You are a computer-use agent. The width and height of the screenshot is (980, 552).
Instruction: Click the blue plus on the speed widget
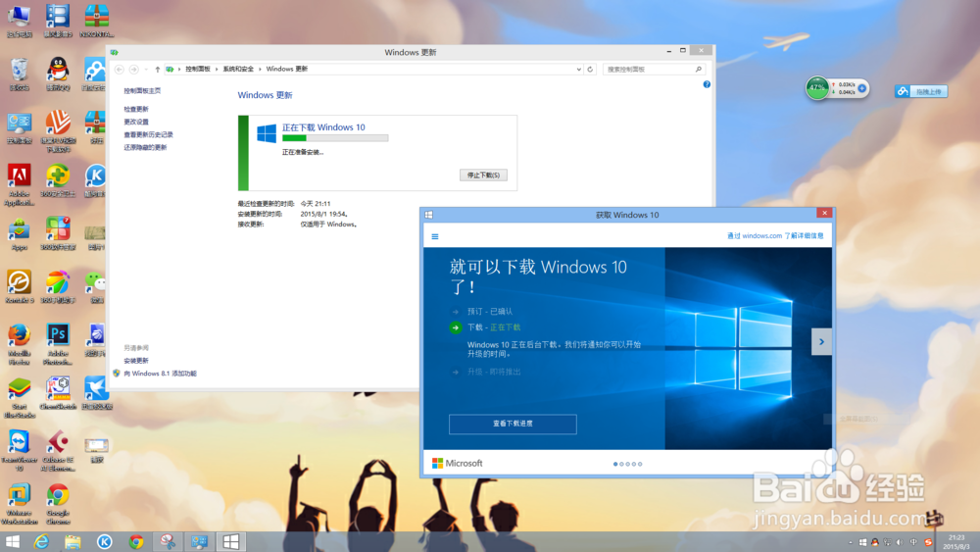click(861, 88)
